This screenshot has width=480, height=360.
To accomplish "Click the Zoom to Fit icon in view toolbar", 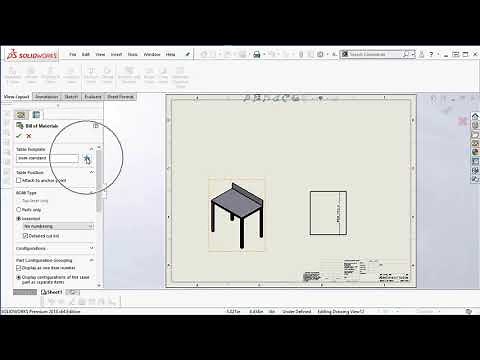I will (247, 98).
